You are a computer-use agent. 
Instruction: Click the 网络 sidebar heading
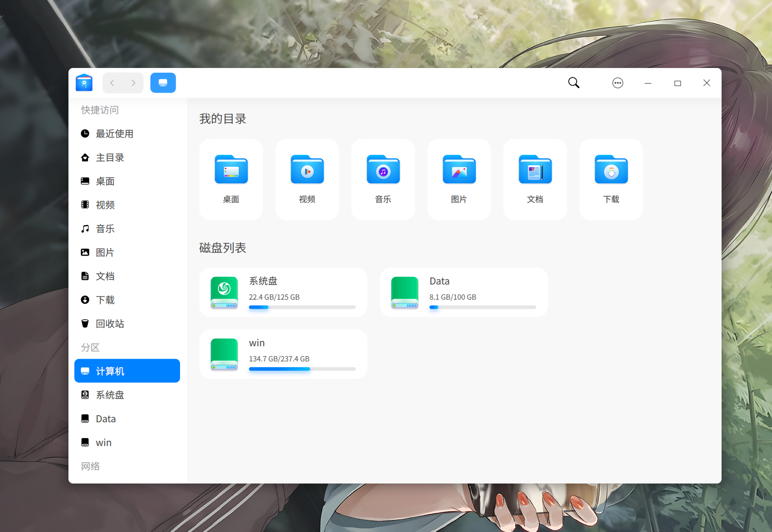[x=90, y=466]
